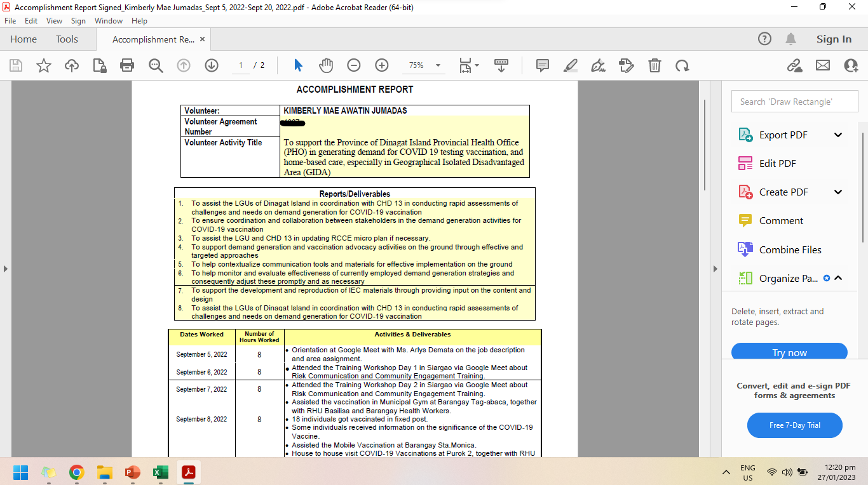
Task: Activate the hand pan tool
Action: 326,65
